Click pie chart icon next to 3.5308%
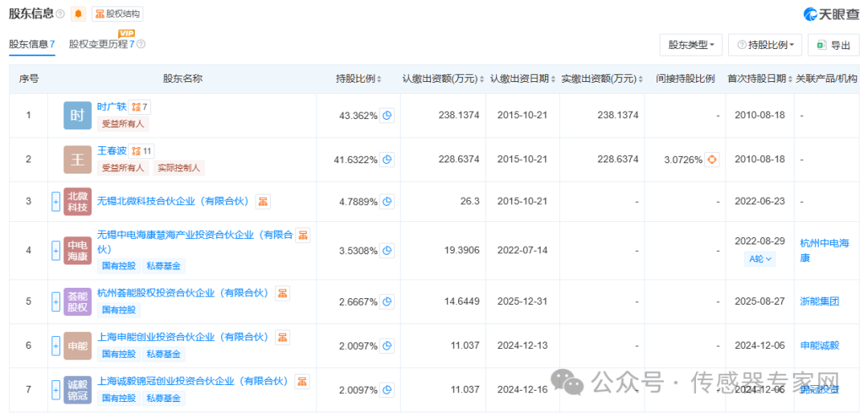The height and width of the screenshot is (418, 868). tap(387, 250)
